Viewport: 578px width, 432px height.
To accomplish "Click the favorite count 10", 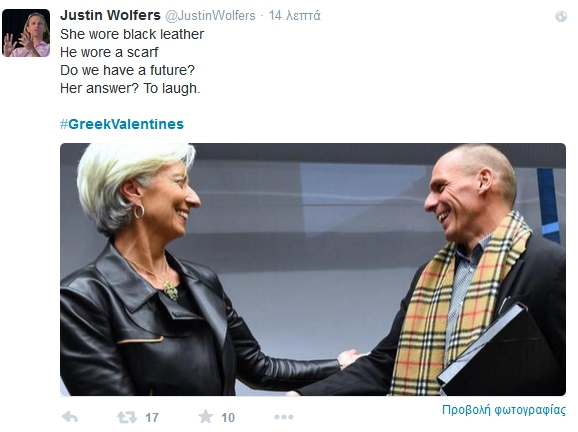I will pyautogui.click(x=228, y=418).
